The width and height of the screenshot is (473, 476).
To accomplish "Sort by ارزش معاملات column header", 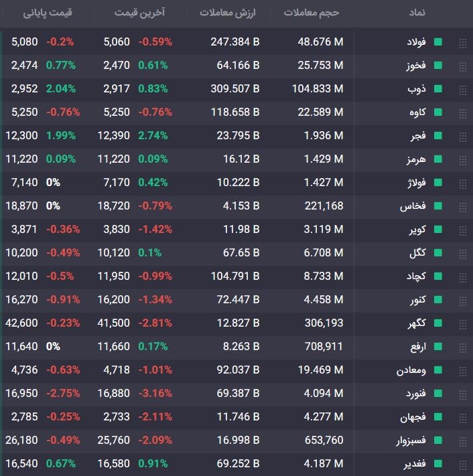I will coord(228,13).
